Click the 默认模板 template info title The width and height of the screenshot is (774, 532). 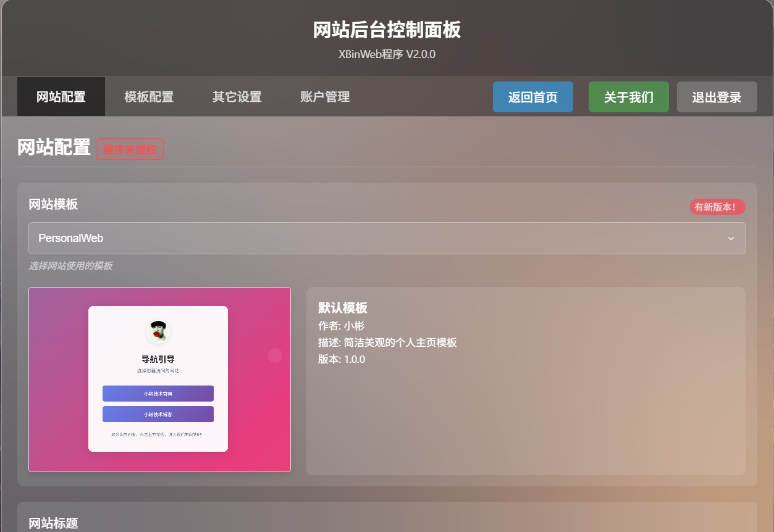[x=343, y=308]
